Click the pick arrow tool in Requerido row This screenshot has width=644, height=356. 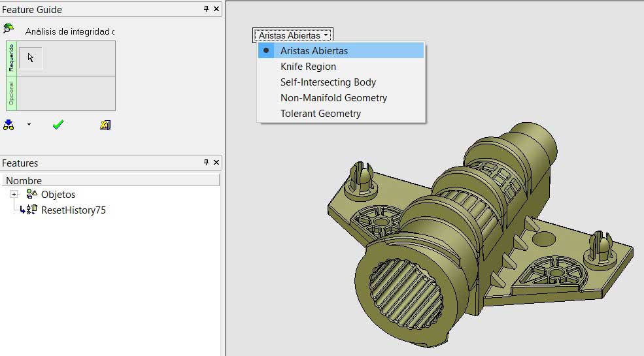point(31,58)
